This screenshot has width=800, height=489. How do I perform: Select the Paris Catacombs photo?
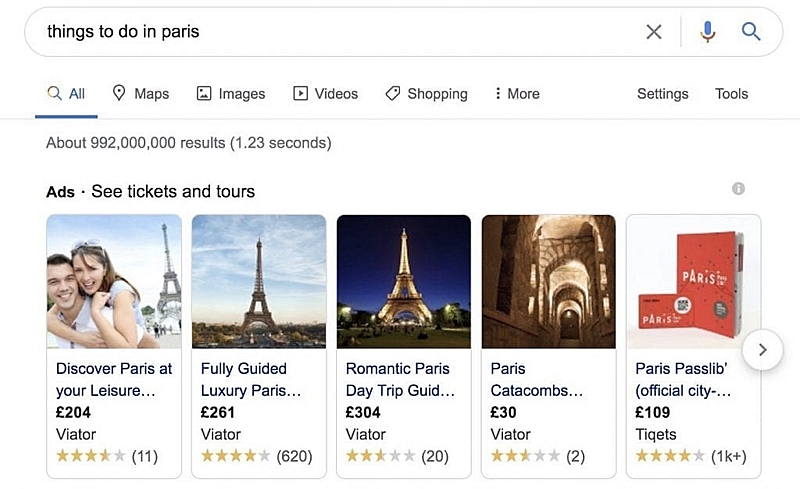point(548,281)
